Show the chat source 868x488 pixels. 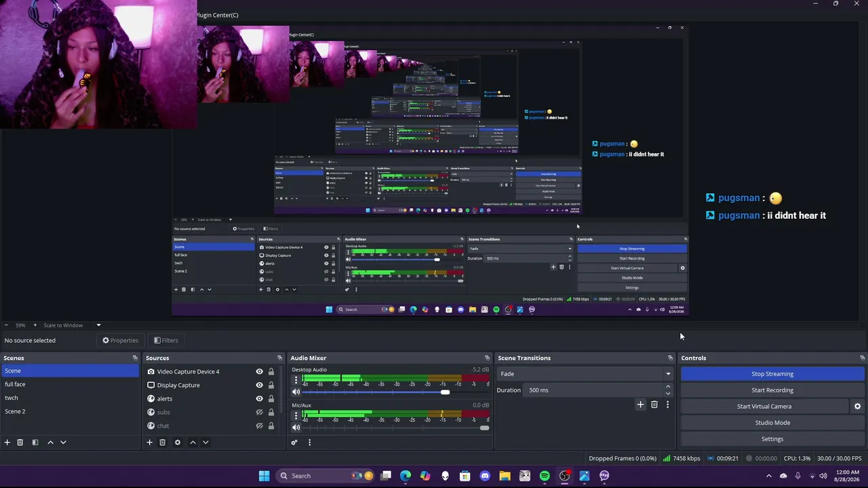(259, 426)
